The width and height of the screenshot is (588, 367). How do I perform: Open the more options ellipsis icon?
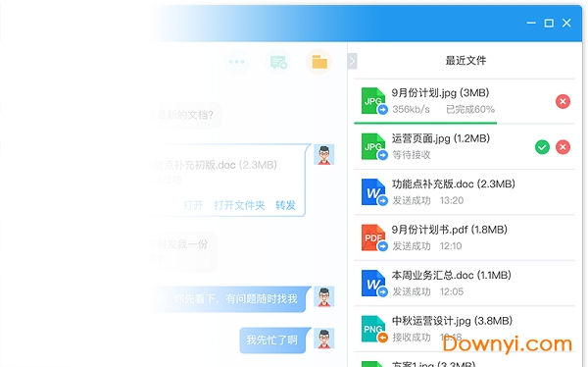click(x=236, y=62)
